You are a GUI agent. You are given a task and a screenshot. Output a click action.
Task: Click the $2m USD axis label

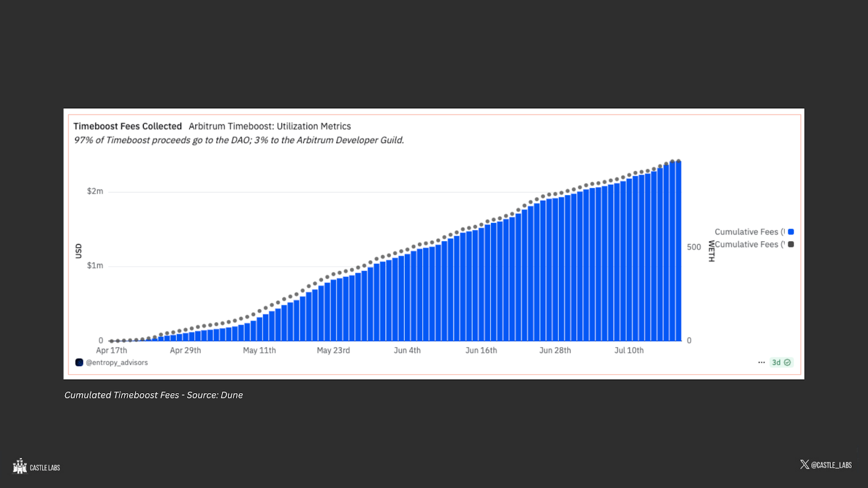(95, 191)
